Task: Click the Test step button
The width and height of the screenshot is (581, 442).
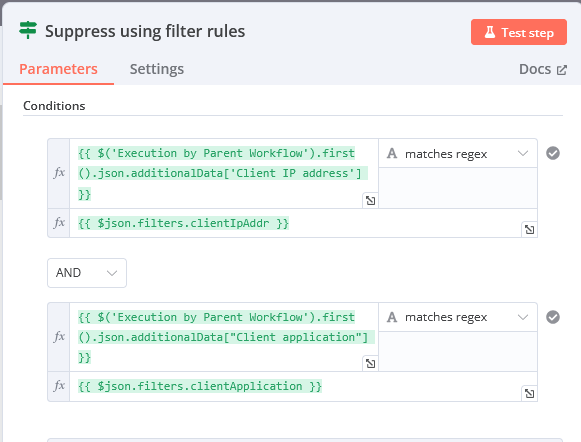Action: click(519, 32)
